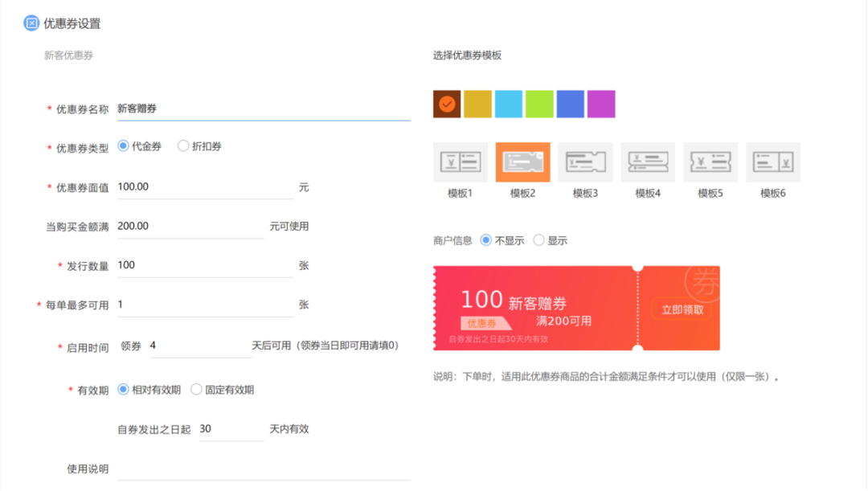Screen dimensions: 868x491
Task: Click the 使用说明 input field
Action: click(x=264, y=468)
